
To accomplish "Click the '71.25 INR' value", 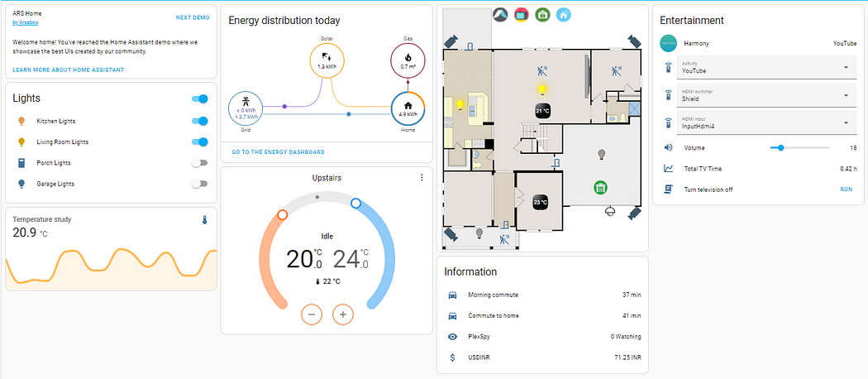I will point(627,357).
